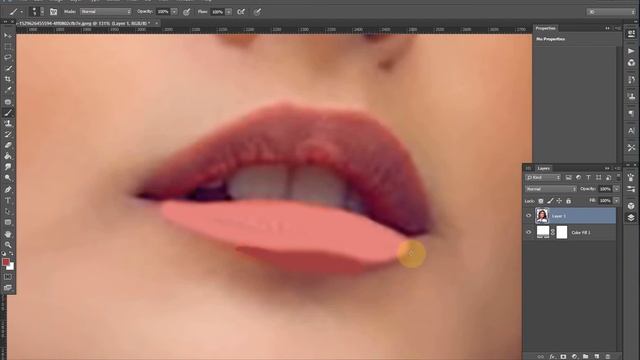Open the layer Fill dropdown arrow
The width and height of the screenshot is (640, 360).
(x=616, y=200)
